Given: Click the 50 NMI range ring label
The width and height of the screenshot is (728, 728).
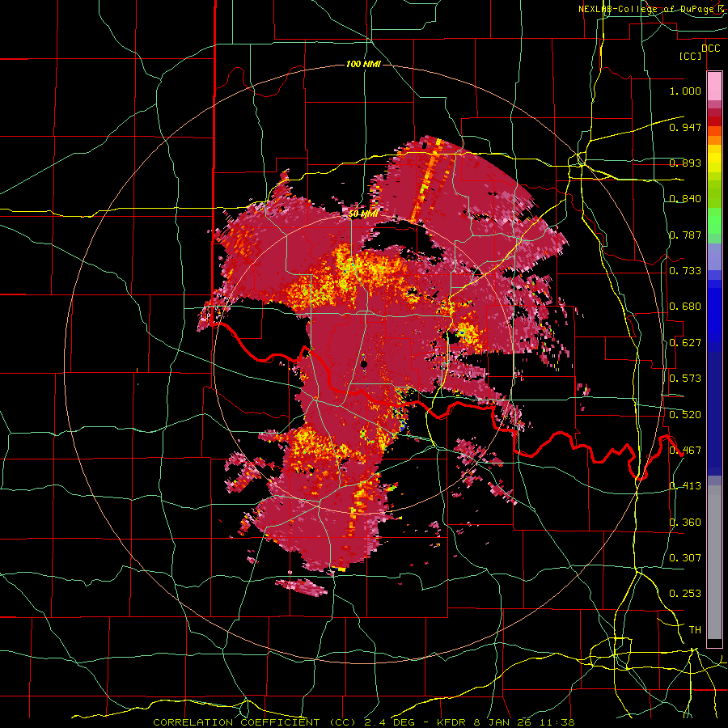Looking at the screenshot, I should (x=363, y=214).
